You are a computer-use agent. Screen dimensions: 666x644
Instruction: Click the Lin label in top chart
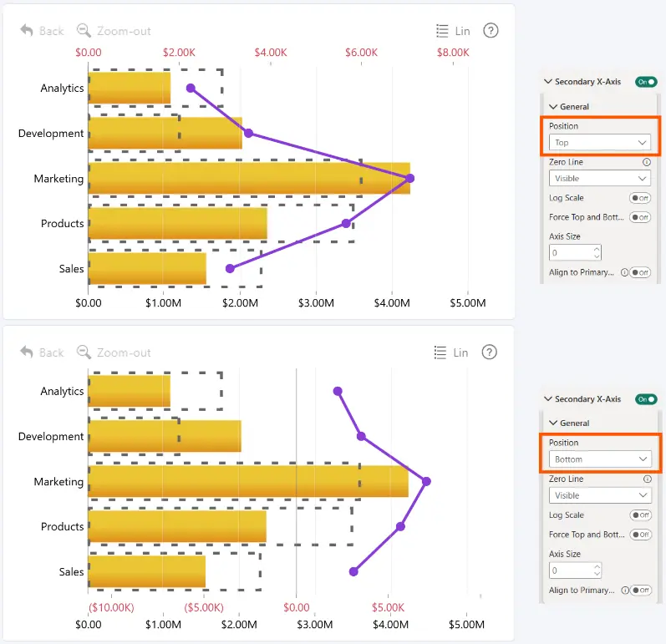click(462, 31)
